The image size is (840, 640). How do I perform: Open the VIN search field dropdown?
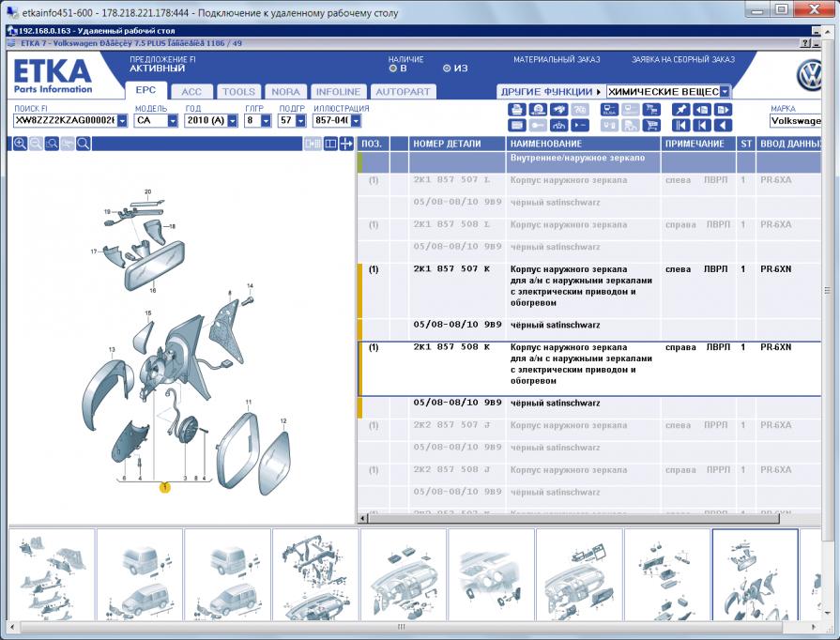point(123,121)
